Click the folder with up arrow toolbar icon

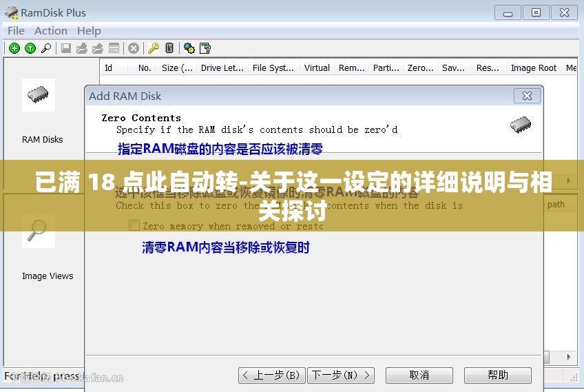tap(98, 48)
